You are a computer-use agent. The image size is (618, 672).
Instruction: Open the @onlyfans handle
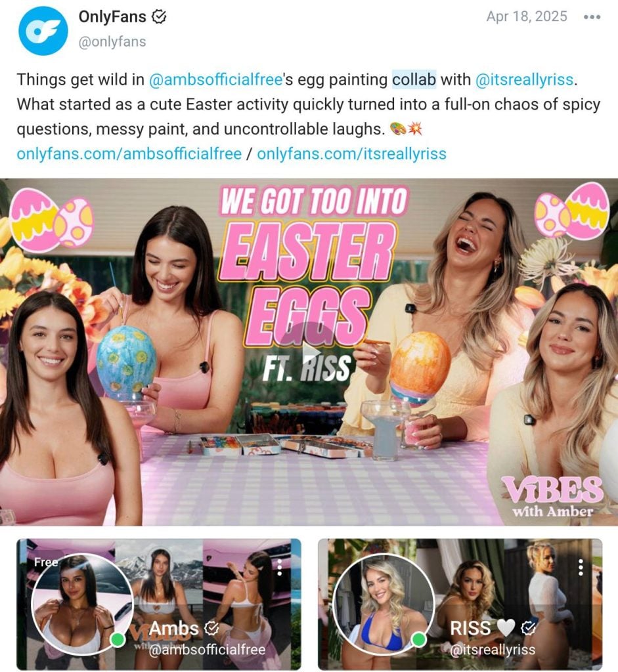coord(112,41)
